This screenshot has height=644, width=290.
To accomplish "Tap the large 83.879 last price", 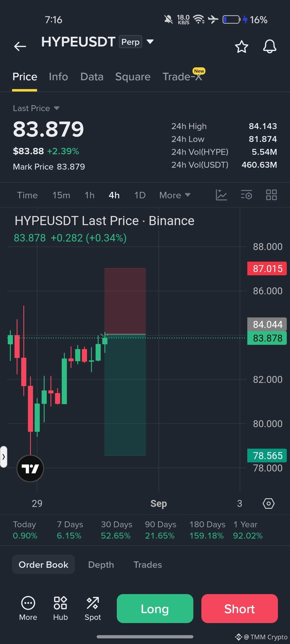I will 48,129.
